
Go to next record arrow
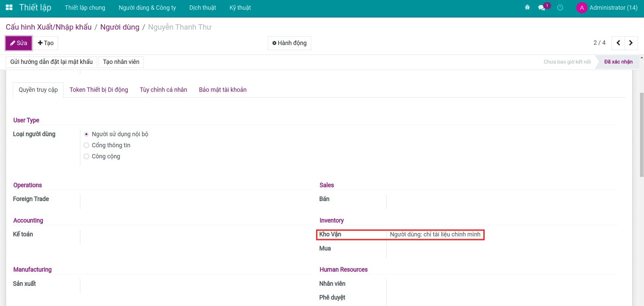point(631,43)
